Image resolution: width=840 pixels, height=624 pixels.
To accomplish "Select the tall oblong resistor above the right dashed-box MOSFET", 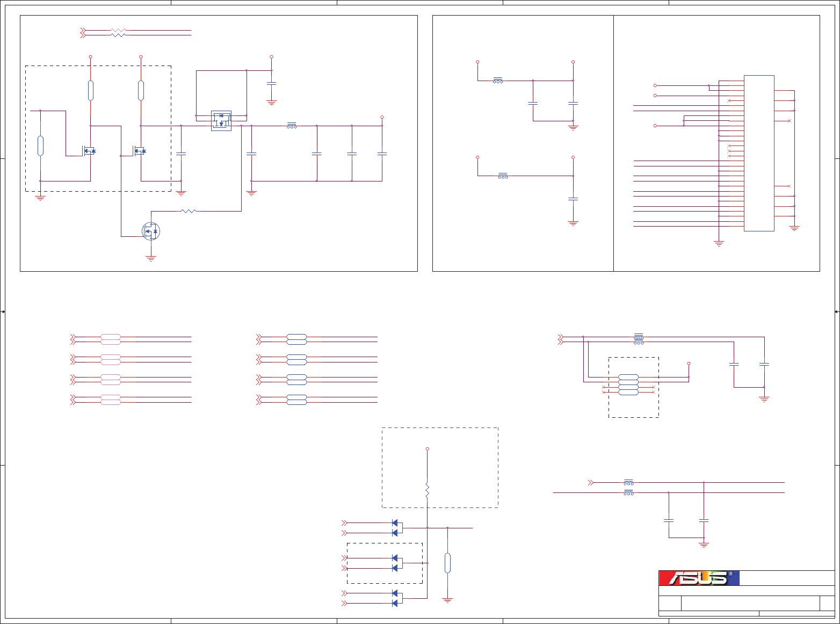I will 141,90.
